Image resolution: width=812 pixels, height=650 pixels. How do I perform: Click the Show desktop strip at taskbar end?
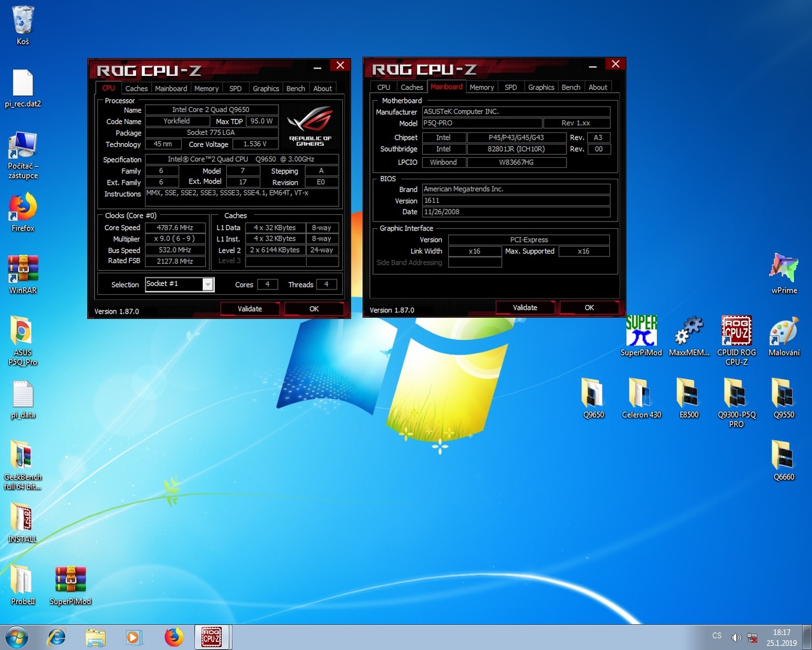click(807, 637)
